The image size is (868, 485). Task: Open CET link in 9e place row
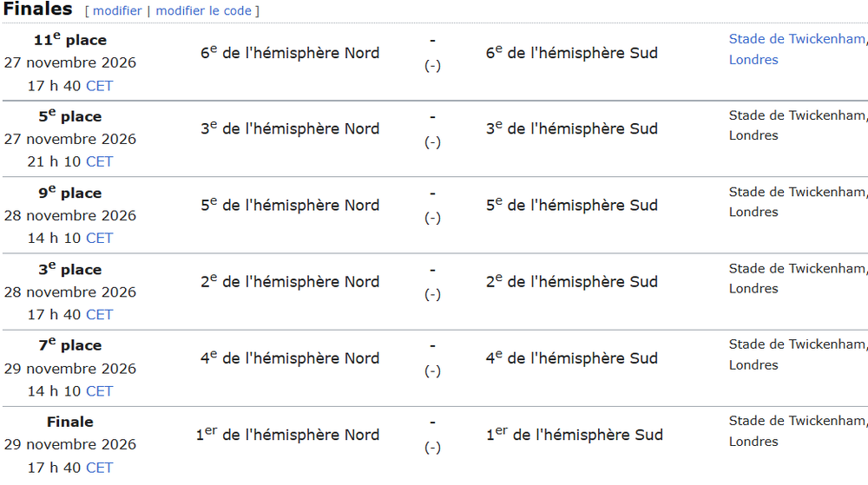coord(100,238)
